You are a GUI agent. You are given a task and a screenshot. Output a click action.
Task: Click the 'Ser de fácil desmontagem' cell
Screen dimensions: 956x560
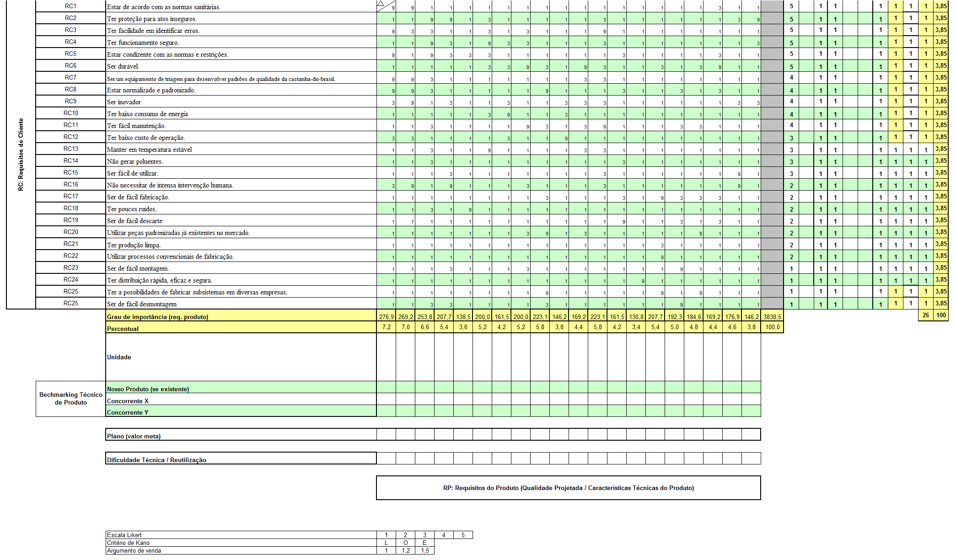(x=241, y=304)
